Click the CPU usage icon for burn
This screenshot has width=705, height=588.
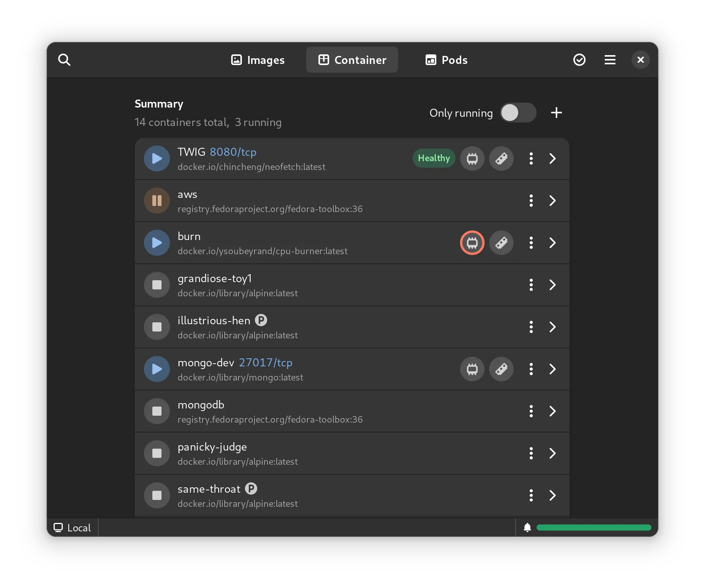[x=472, y=243]
